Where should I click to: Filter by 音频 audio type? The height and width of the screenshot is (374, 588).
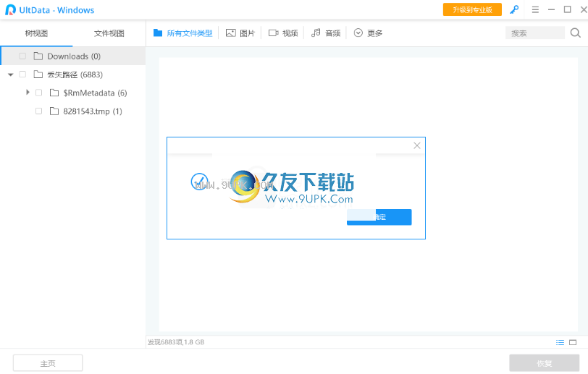326,33
